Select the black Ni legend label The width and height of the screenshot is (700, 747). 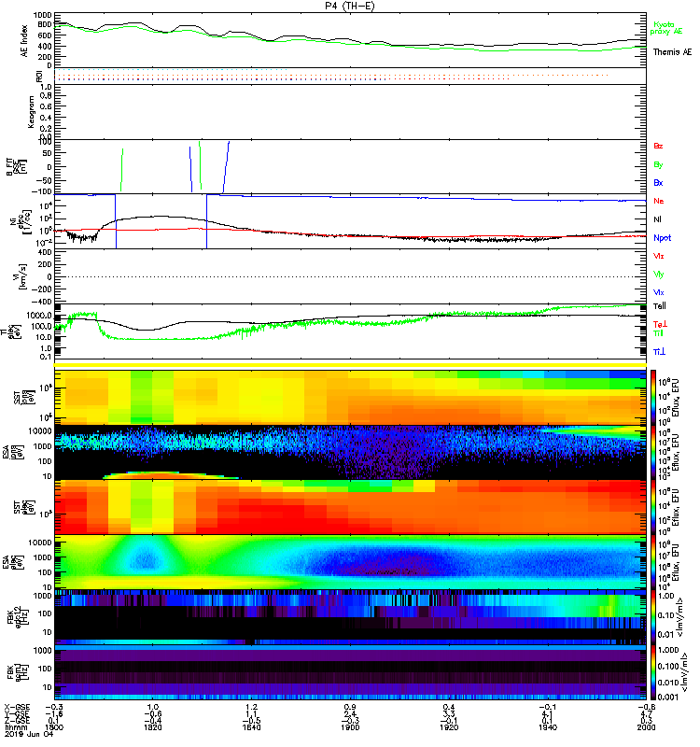(658, 219)
